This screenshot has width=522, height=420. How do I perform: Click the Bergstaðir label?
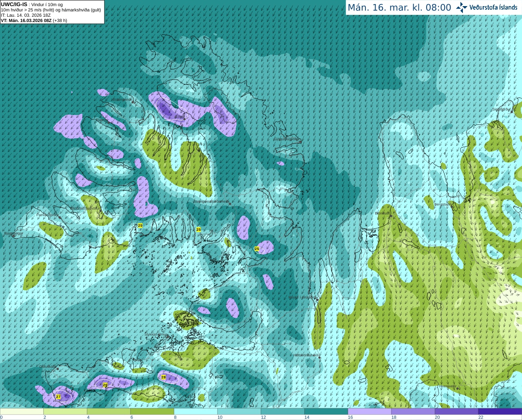(443, 204)
